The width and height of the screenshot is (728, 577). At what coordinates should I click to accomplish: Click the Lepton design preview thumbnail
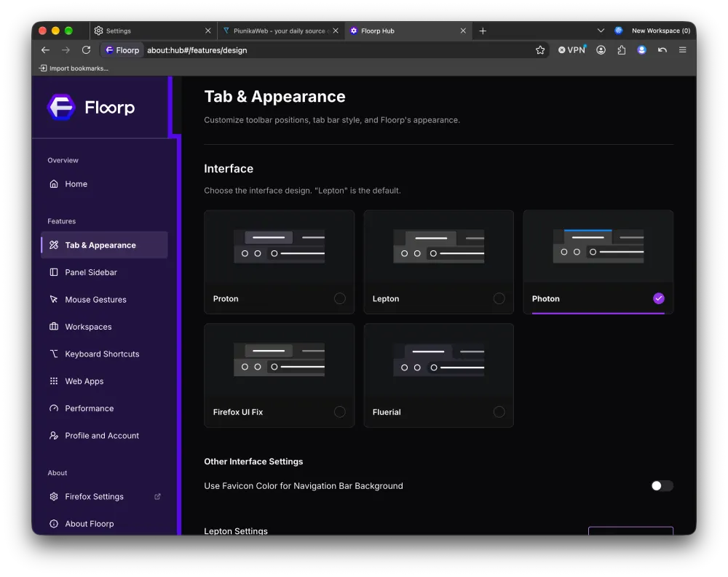[439, 246]
